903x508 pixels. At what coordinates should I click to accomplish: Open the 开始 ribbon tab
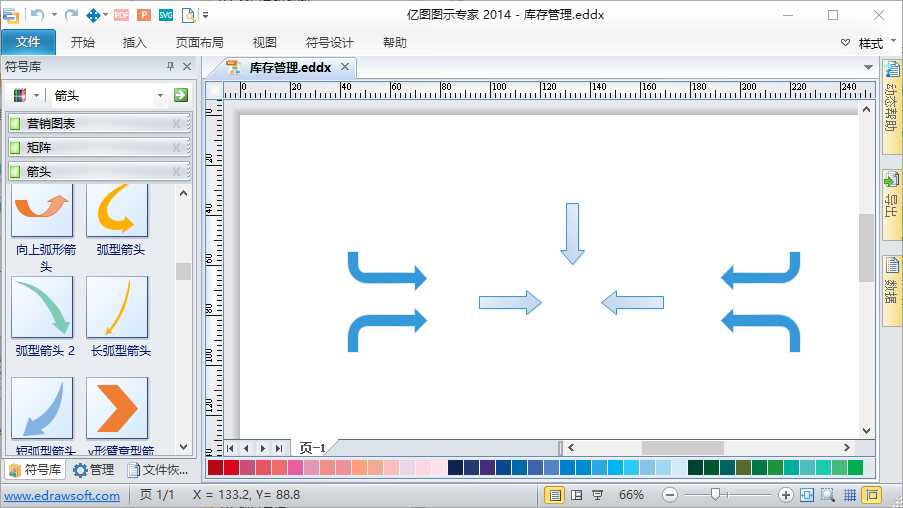[82, 42]
